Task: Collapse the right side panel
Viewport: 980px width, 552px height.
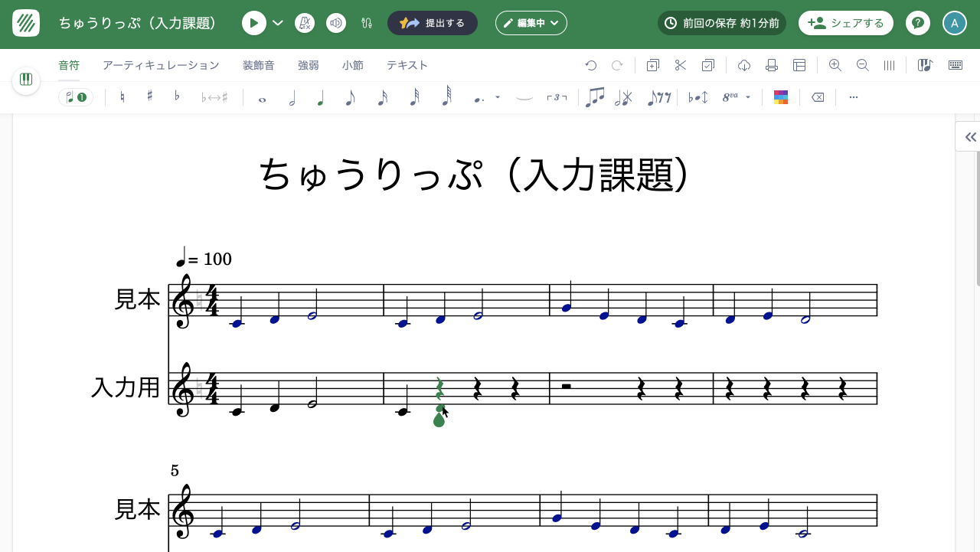Action: pyautogui.click(x=970, y=136)
